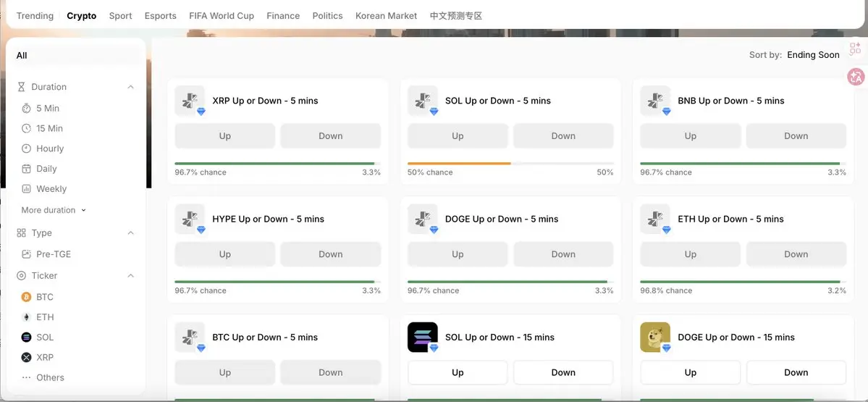
Task: Click the XRP 5 mins card image
Action: click(190, 101)
